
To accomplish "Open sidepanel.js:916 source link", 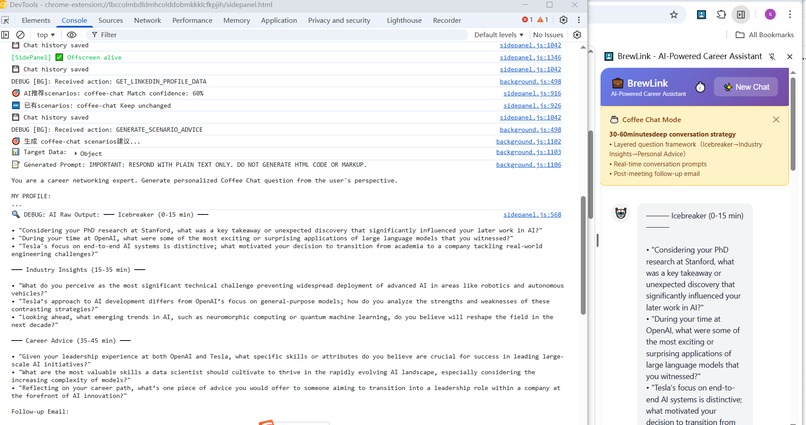I will (532, 94).
